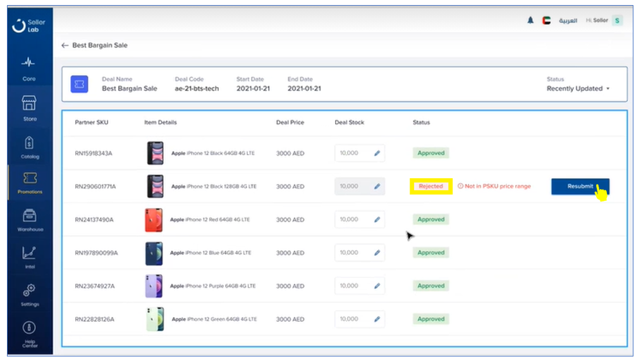Switch language to Arabic

pyautogui.click(x=568, y=20)
